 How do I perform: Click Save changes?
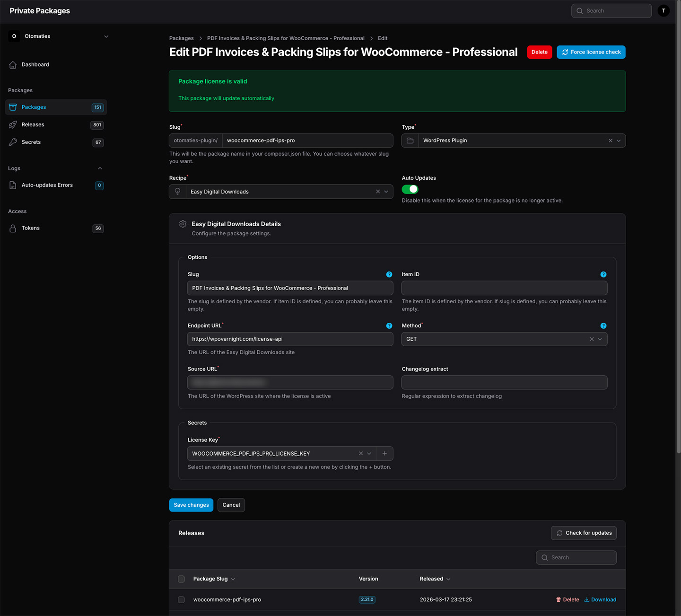pyautogui.click(x=191, y=505)
